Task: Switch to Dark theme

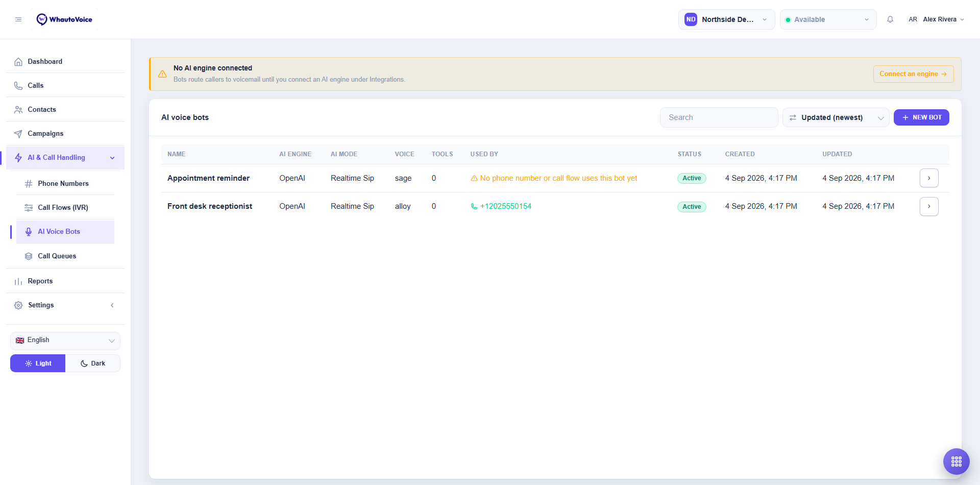Action: click(93, 363)
